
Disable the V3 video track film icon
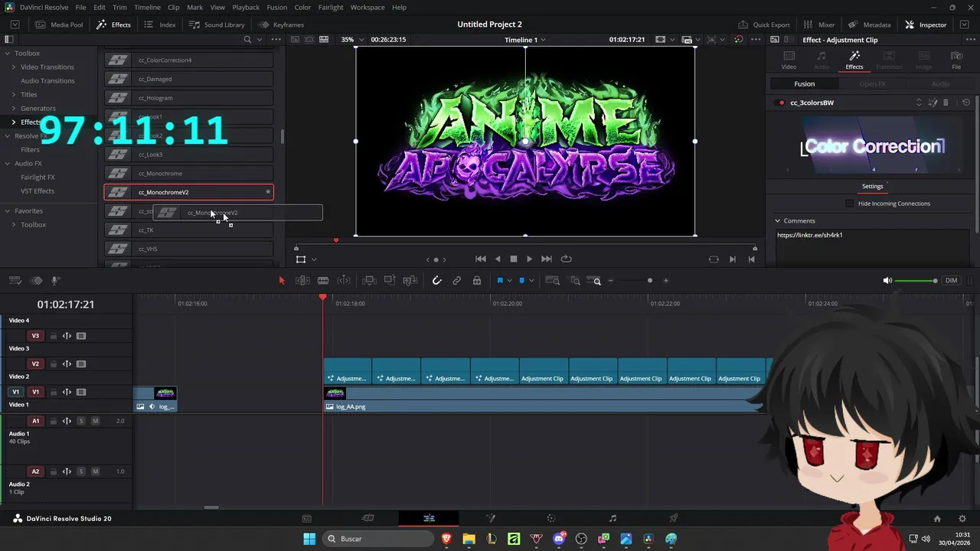tap(81, 336)
